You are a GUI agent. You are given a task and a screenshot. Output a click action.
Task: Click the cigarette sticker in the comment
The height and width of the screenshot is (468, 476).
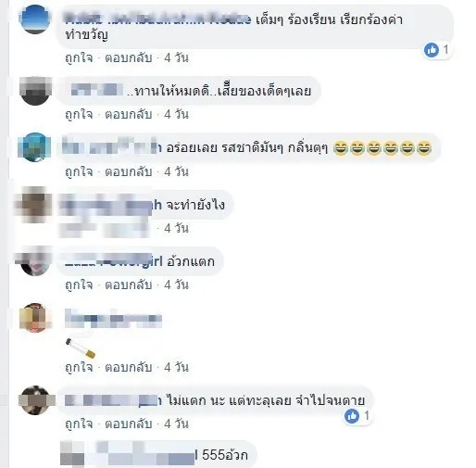[81, 348]
